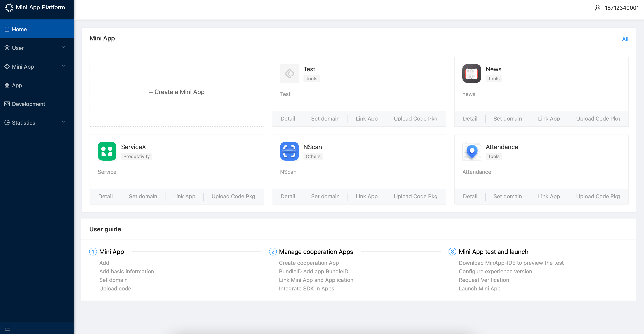Click 'Integrate SDK in Apps' guide step

pos(306,289)
